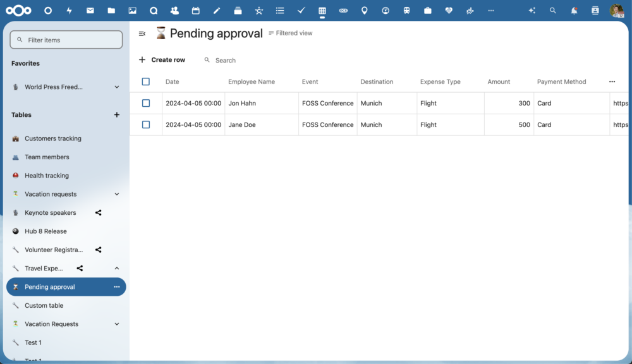The width and height of the screenshot is (632, 364).
Task: Open the Mail app icon
Action: pyautogui.click(x=90, y=10)
